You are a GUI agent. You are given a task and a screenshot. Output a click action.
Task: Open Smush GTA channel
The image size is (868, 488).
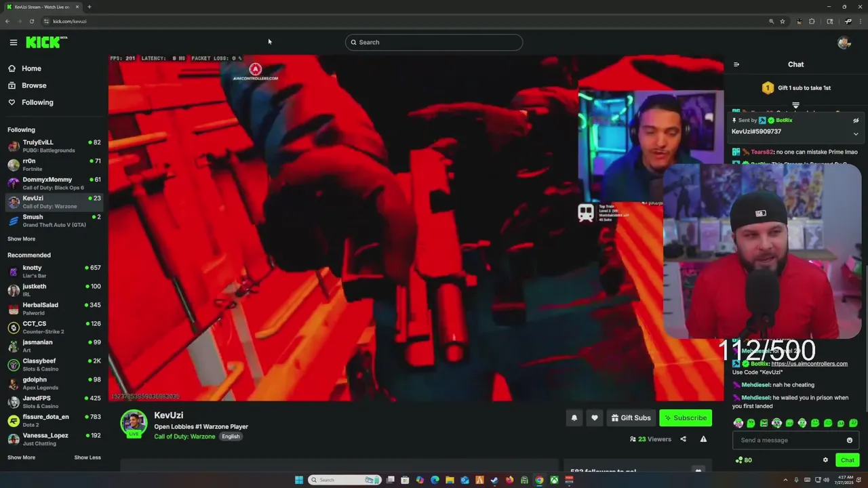tap(54, 220)
